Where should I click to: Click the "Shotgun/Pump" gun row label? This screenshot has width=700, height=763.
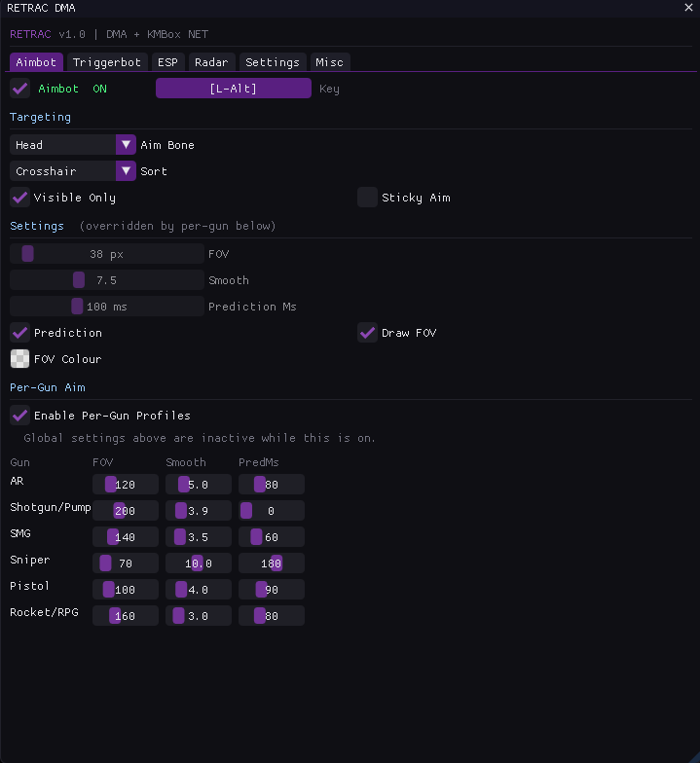51,507
